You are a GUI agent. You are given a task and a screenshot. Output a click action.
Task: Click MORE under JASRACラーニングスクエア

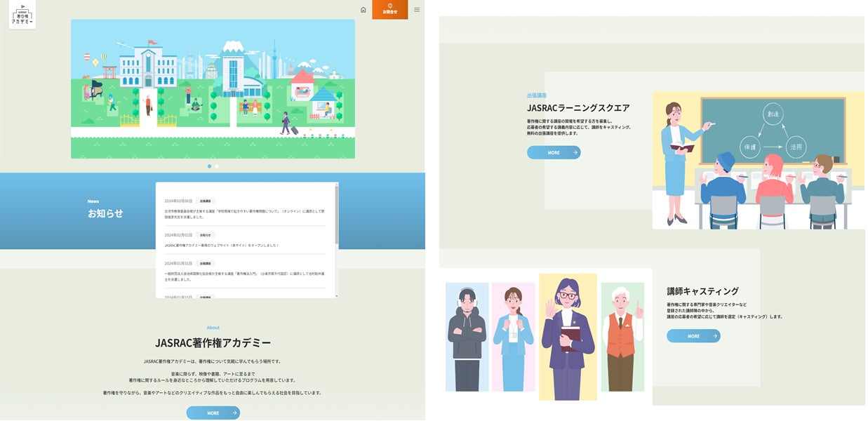point(554,152)
